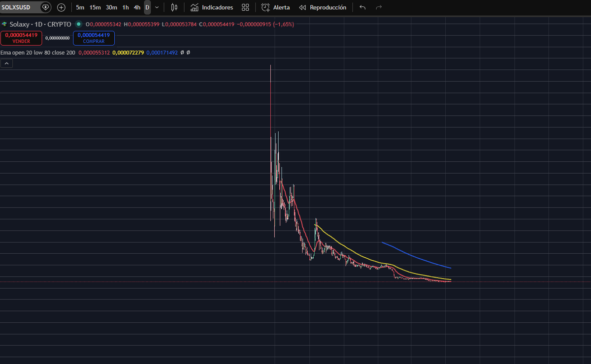The height and width of the screenshot is (364, 591).
Task: Click the red EMA value 0,000055312
Action: coord(94,53)
